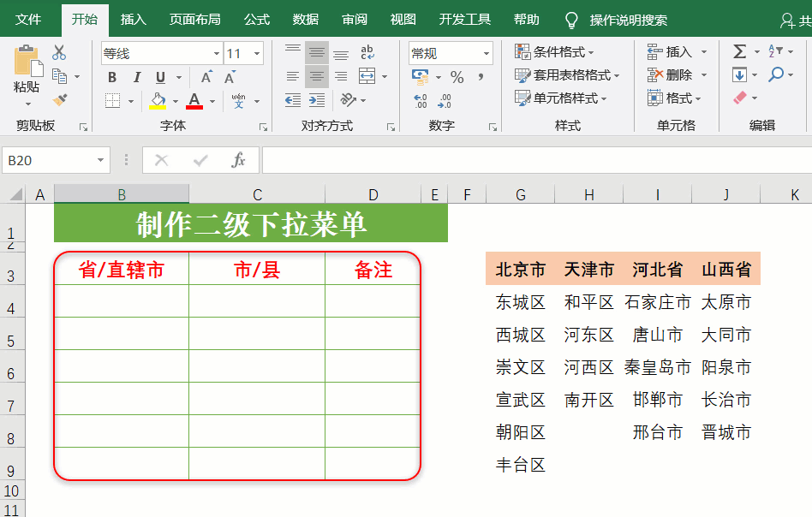The height and width of the screenshot is (517, 812).
Task: Click the wén phonetic guide icon
Action: 238,100
